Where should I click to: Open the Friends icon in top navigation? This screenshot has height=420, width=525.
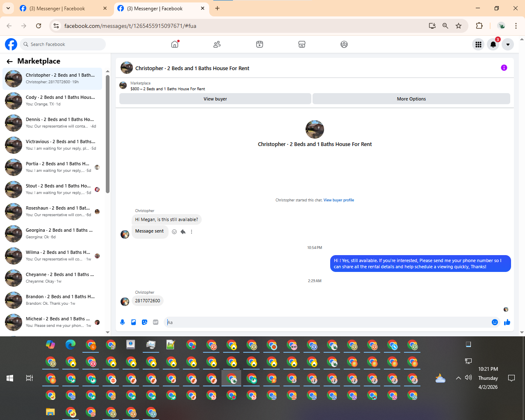(x=217, y=44)
